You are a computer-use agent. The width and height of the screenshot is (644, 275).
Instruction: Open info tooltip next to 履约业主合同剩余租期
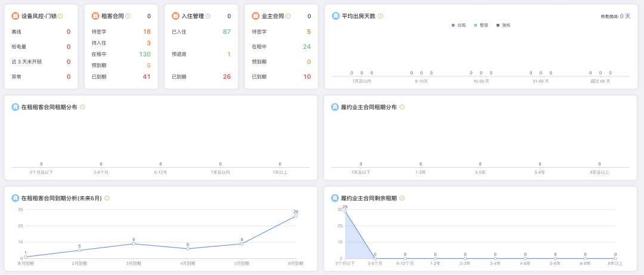pos(402,198)
